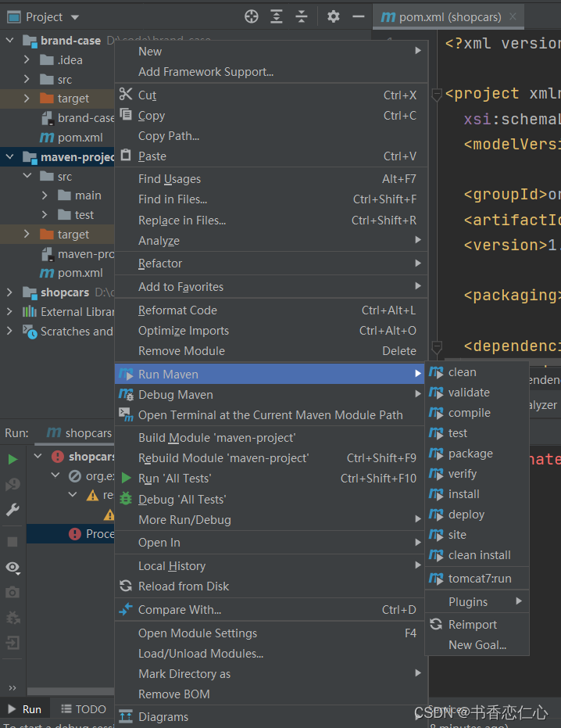This screenshot has width=561, height=728.
Task: Run Maven compile goal
Action: click(x=477, y=413)
